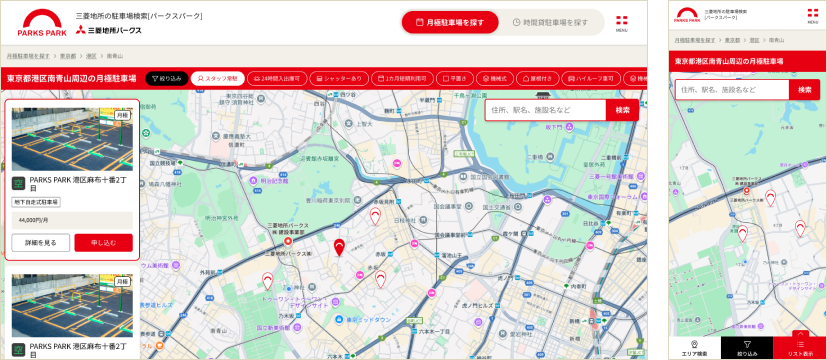Click the 44,000円/月 price on first card
This screenshot has height=360, width=827.
coord(34,220)
